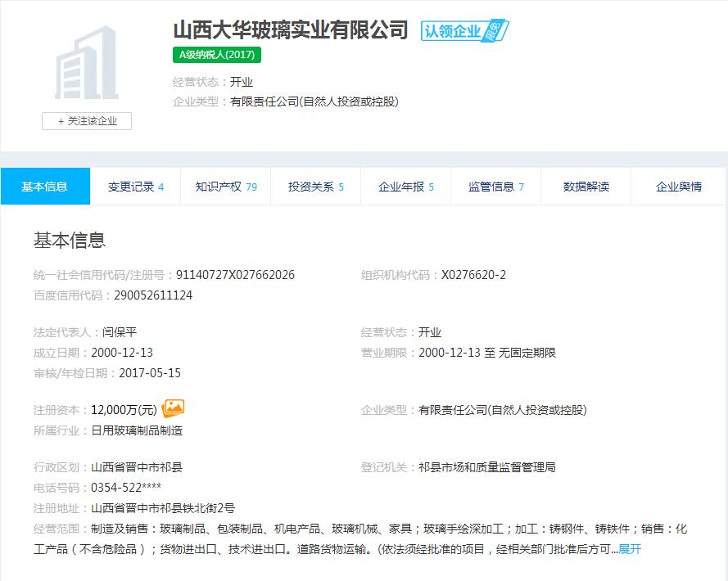Click registration authority 祁县市场和质量监督管理局
Viewport: 728px width, 581px height.
487,467
